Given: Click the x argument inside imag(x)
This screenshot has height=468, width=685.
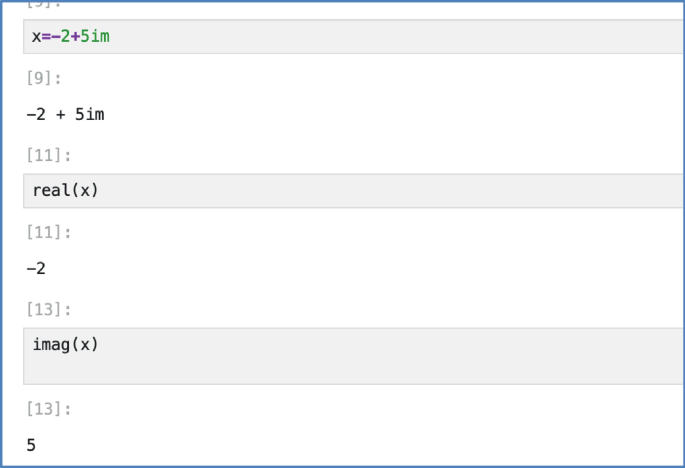Looking at the screenshot, I should [83, 345].
